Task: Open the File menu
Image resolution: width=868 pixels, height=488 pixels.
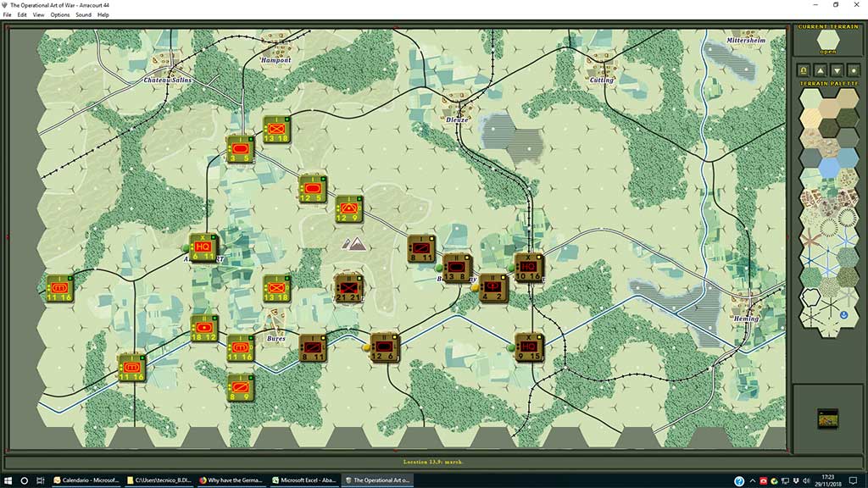Action: pyautogui.click(x=7, y=15)
